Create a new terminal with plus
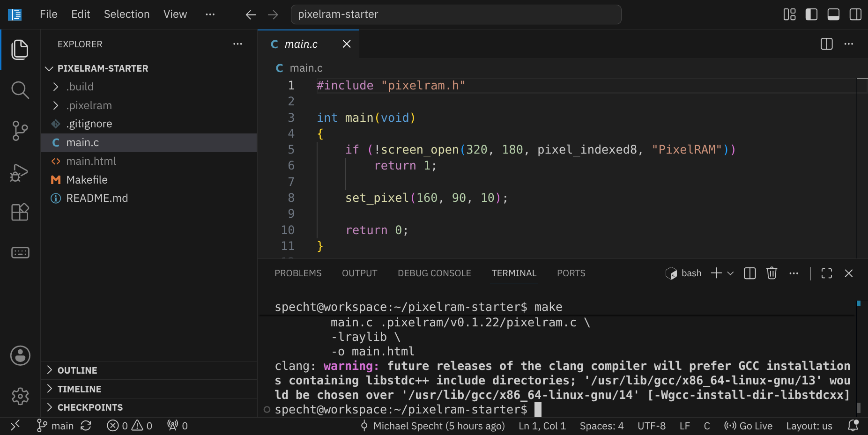 click(x=716, y=273)
